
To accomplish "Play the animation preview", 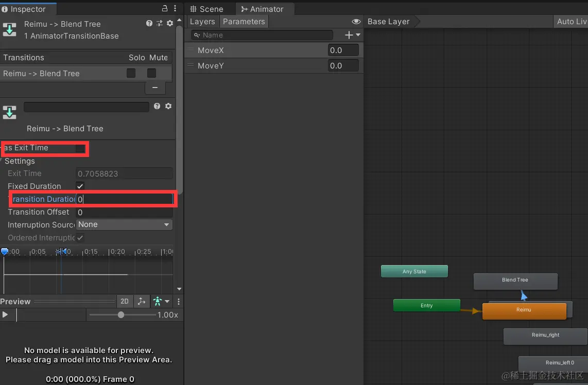I will (5, 314).
